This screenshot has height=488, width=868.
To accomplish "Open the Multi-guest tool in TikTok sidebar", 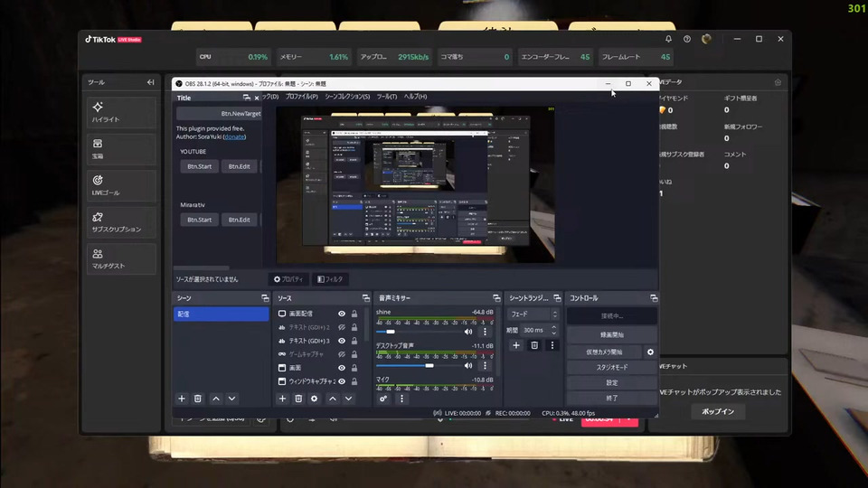I will [x=120, y=259].
